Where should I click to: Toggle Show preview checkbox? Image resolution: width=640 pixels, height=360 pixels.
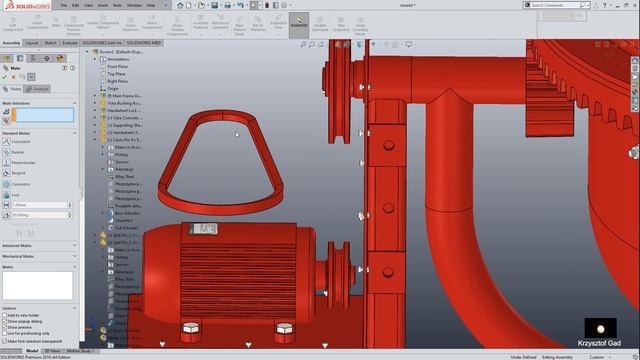(4, 327)
